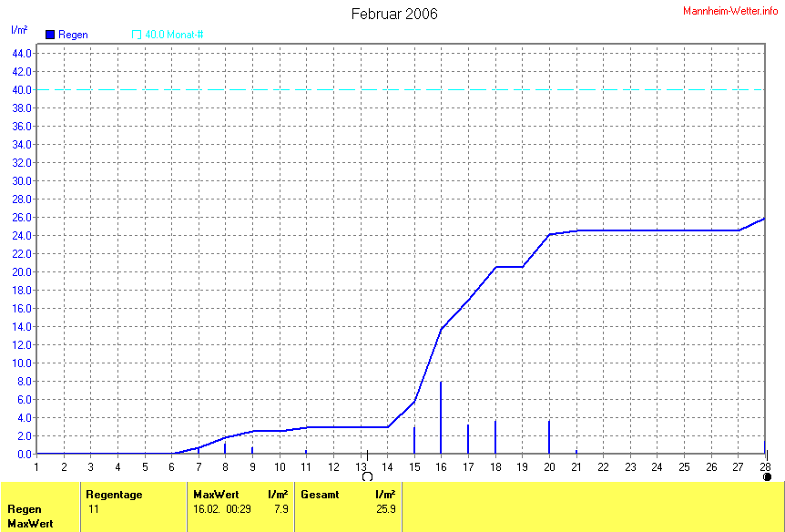The height and width of the screenshot is (532, 785).
Task: Click the Gesamt value 25.9
Action: pyautogui.click(x=385, y=509)
